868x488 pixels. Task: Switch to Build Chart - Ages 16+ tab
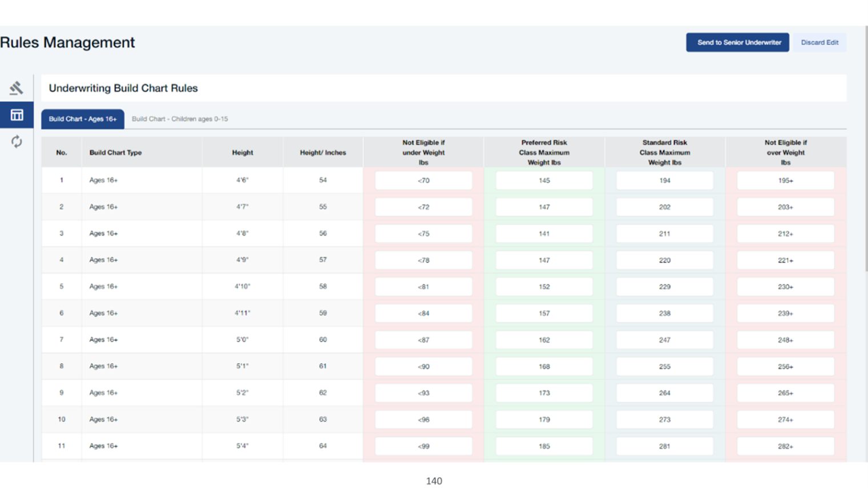click(83, 119)
